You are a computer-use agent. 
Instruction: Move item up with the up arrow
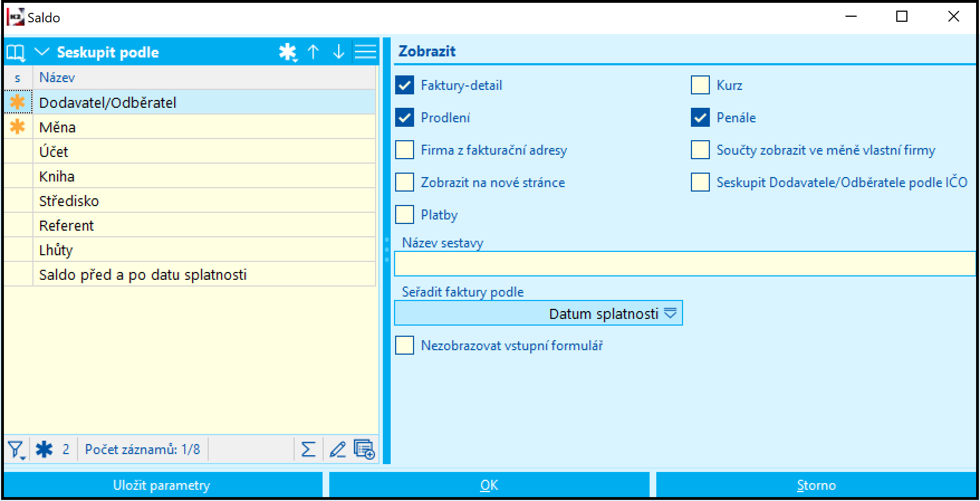coord(313,52)
